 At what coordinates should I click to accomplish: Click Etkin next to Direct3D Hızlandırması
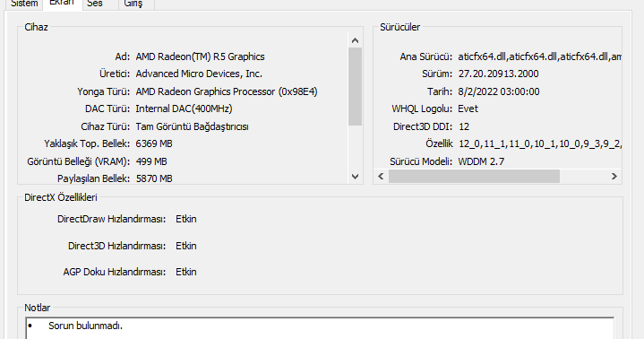click(186, 246)
